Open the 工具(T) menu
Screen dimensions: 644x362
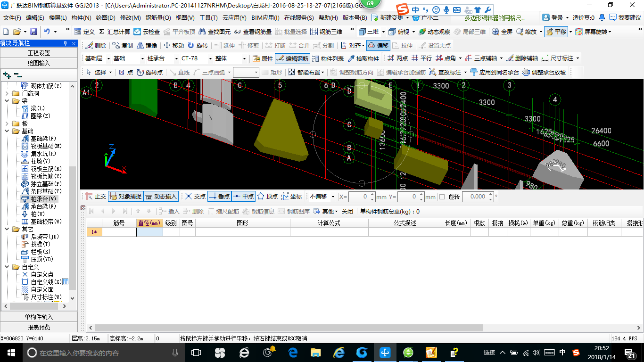click(208, 18)
